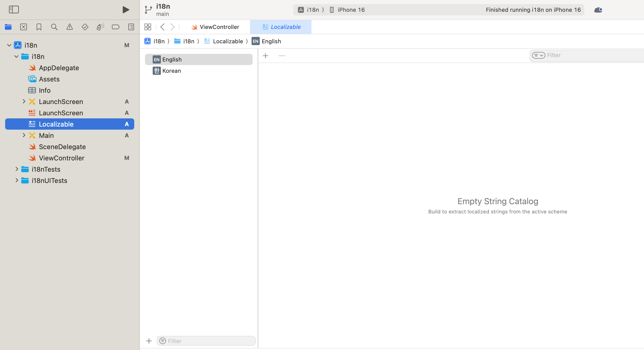644x350 pixels.
Task: Select i18nTests folder row
Action: point(70,169)
